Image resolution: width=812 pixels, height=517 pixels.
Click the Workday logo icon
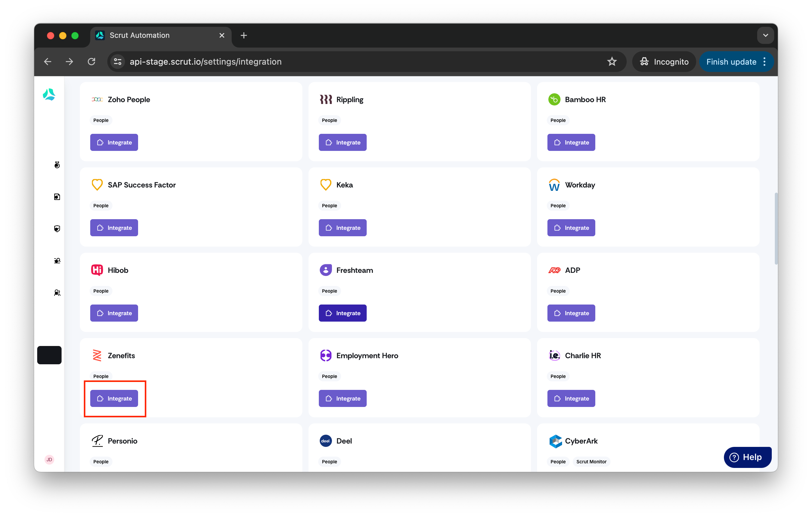[554, 185]
